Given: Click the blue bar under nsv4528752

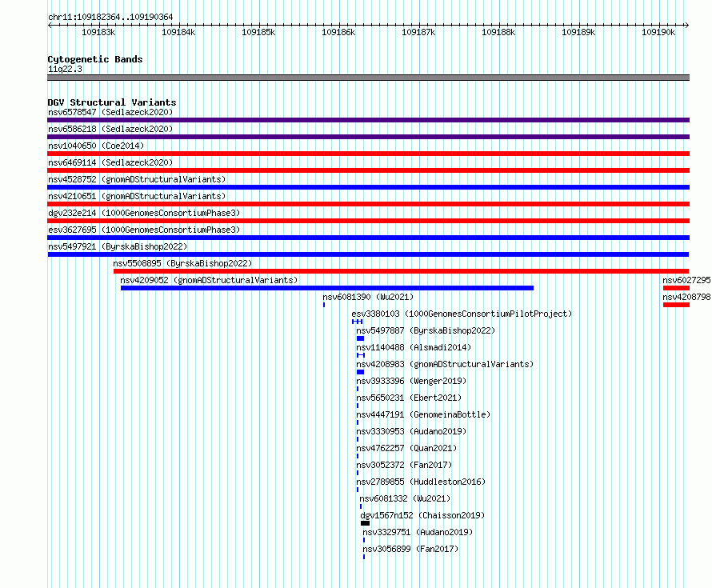Looking at the screenshot, I should (x=368, y=187).
